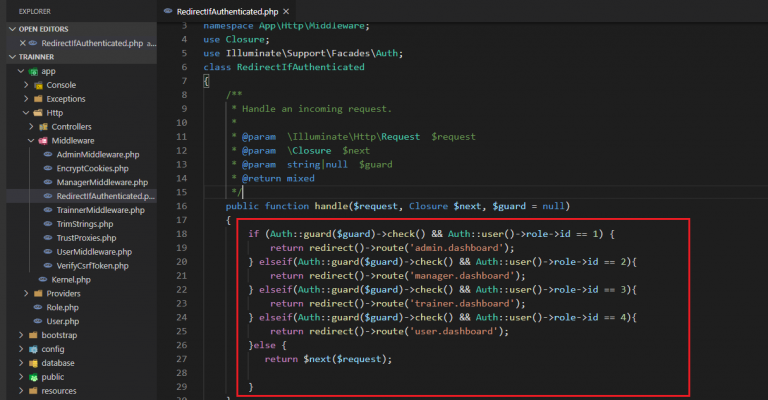Open Role.php from the explorer

[x=62, y=307]
